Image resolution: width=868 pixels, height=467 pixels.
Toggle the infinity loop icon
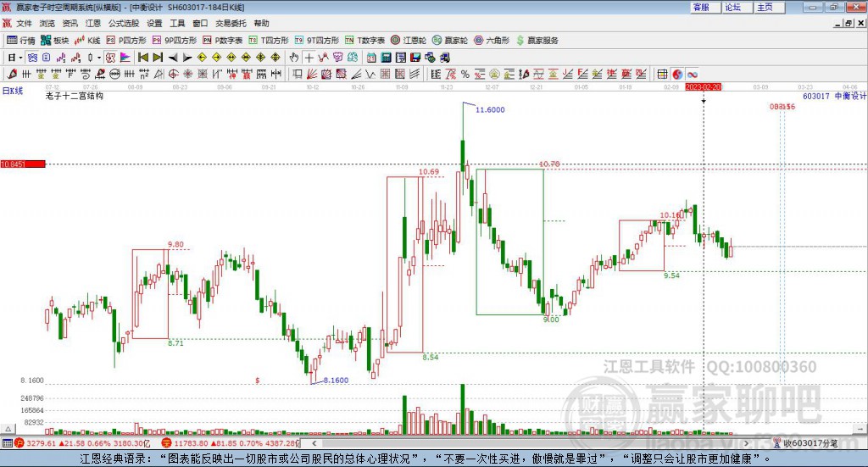[692, 74]
